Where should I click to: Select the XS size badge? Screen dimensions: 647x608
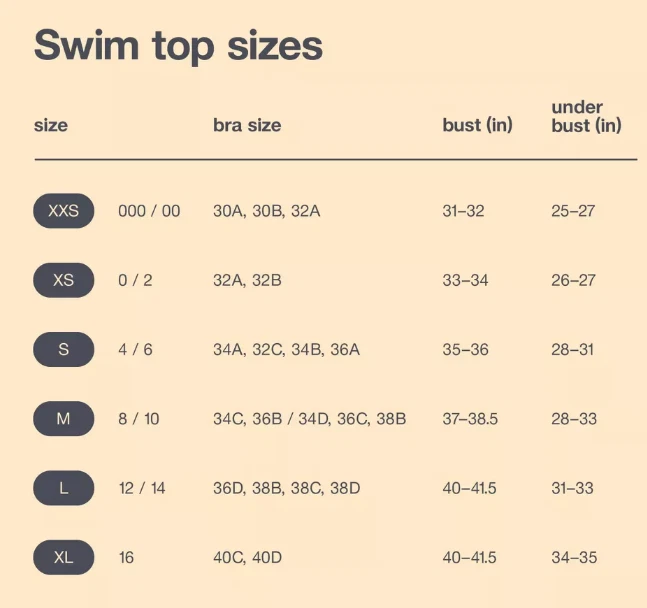coord(64,280)
